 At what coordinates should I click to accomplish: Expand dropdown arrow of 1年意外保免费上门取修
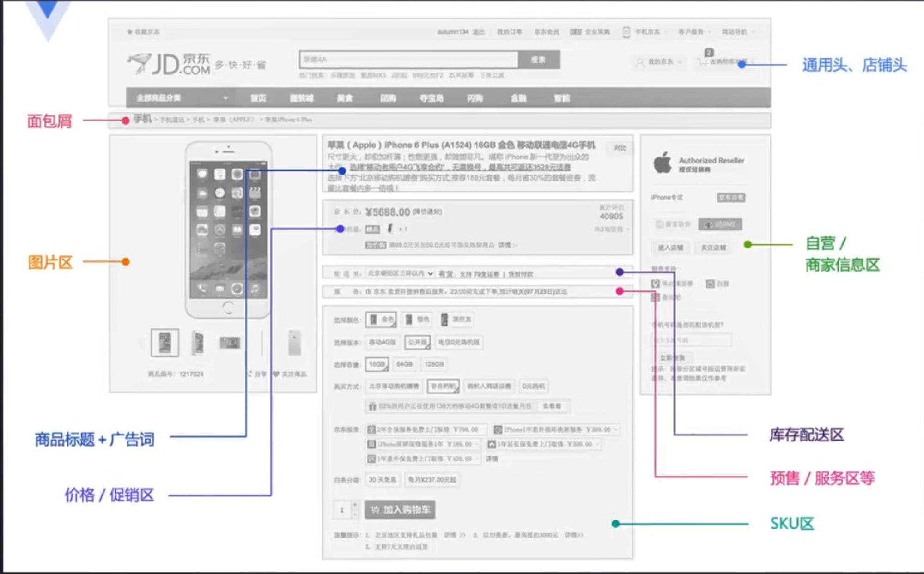(x=477, y=459)
